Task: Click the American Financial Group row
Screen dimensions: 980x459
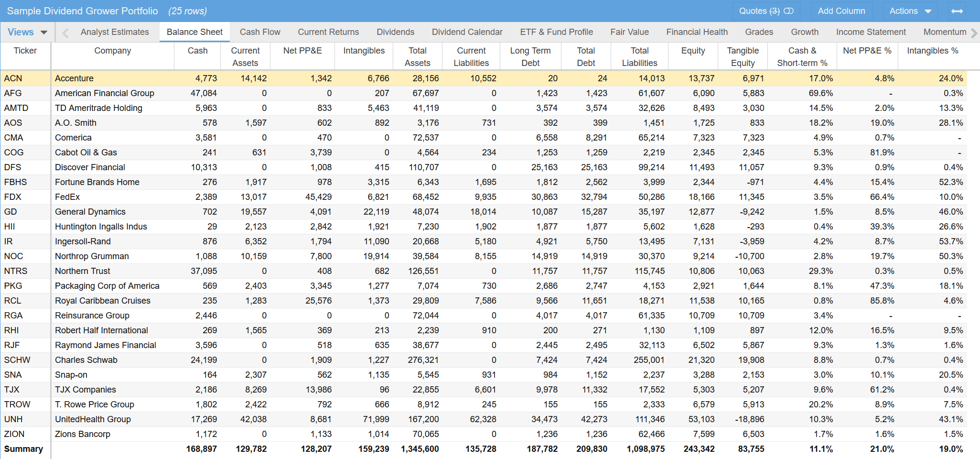Action: [x=484, y=93]
